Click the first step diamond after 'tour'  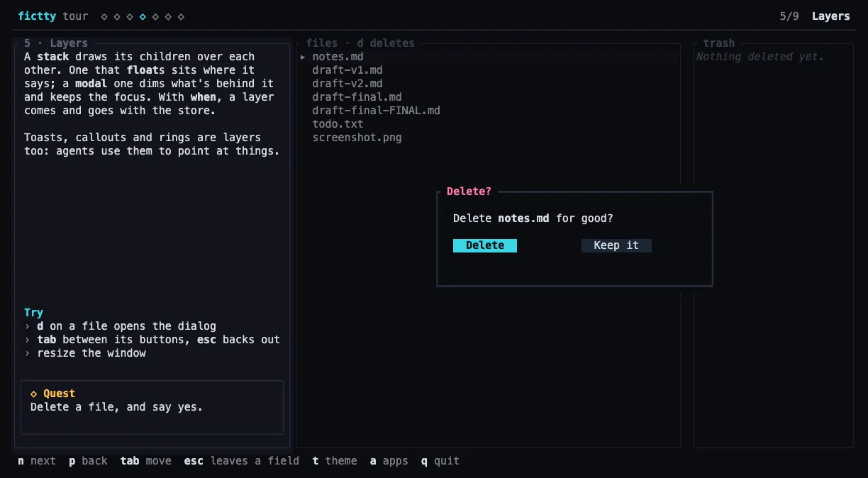click(104, 16)
